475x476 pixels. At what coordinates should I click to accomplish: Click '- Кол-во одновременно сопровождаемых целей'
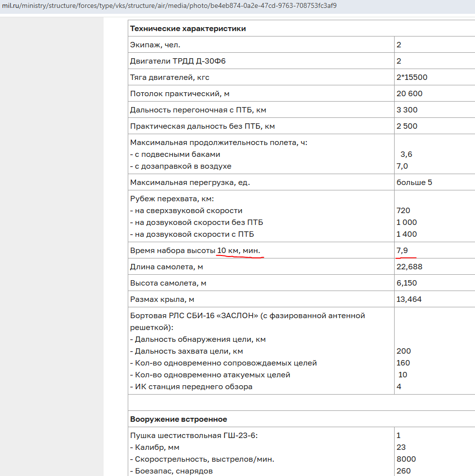point(223,364)
